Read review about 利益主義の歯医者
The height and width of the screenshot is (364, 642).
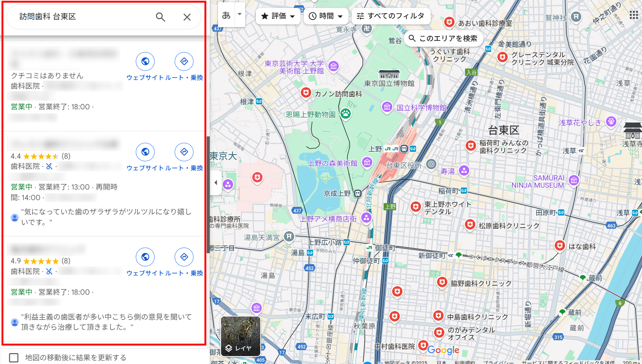pos(106,322)
